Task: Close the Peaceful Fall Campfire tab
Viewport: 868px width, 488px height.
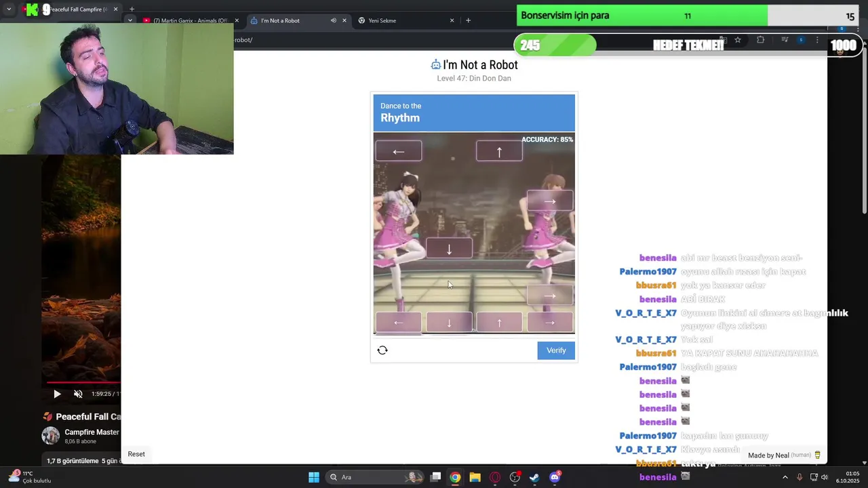Action: [115, 9]
